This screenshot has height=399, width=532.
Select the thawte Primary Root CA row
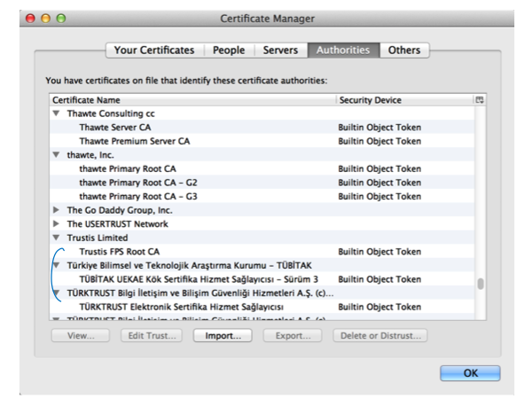click(x=262, y=168)
